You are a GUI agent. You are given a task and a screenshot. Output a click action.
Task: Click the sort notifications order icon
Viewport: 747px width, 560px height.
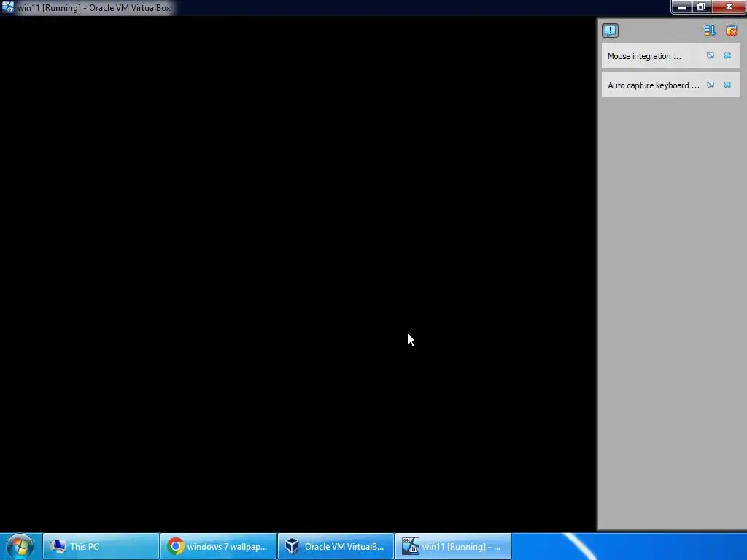coord(709,31)
